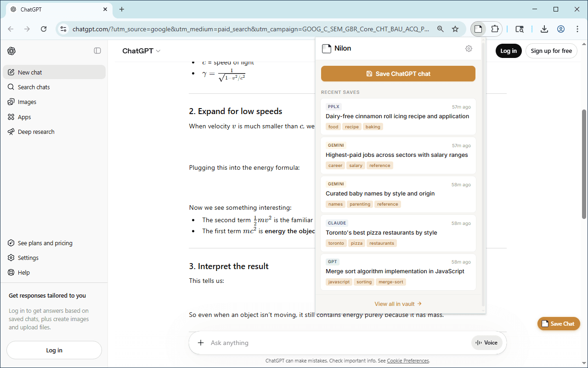The width and height of the screenshot is (588, 368).
Task: Save ChatGPT chat in Nilon popup
Action: pyautogui.click(x=398, y=74)
